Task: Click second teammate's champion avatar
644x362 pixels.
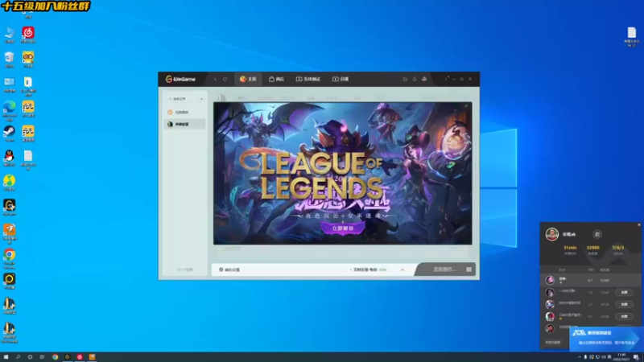Action: (550, 292)
